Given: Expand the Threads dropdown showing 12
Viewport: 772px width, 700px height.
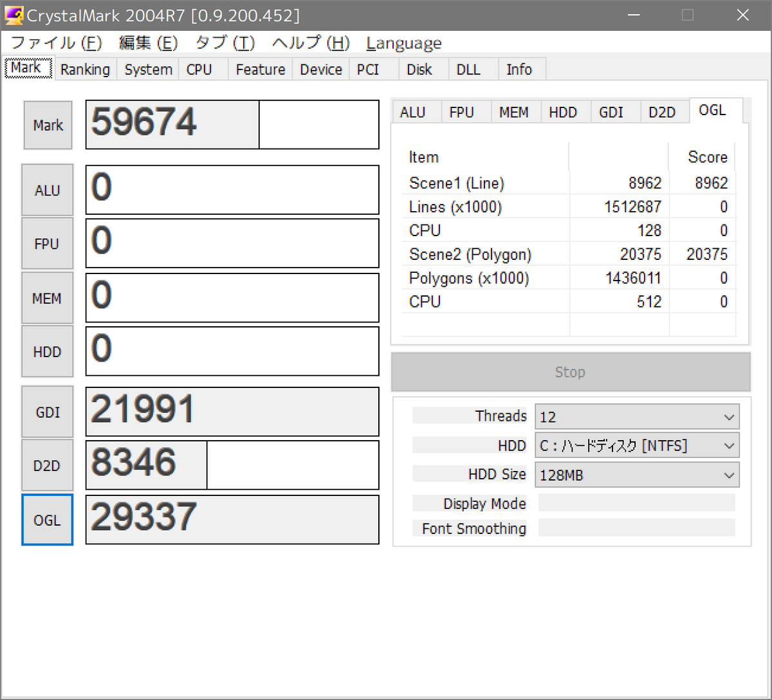Looking at the screenshot, I should (637, 417).
